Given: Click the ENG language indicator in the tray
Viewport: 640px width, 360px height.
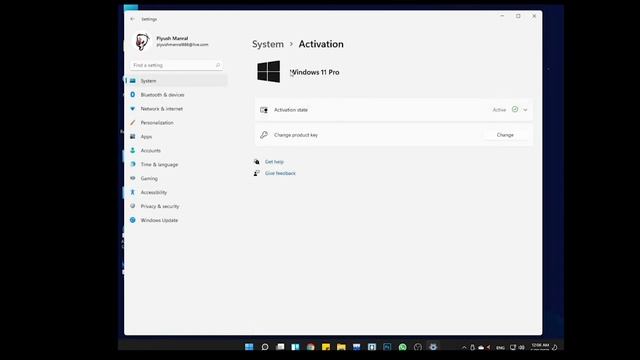Looking at the screenshot, I should coord(500,348).
